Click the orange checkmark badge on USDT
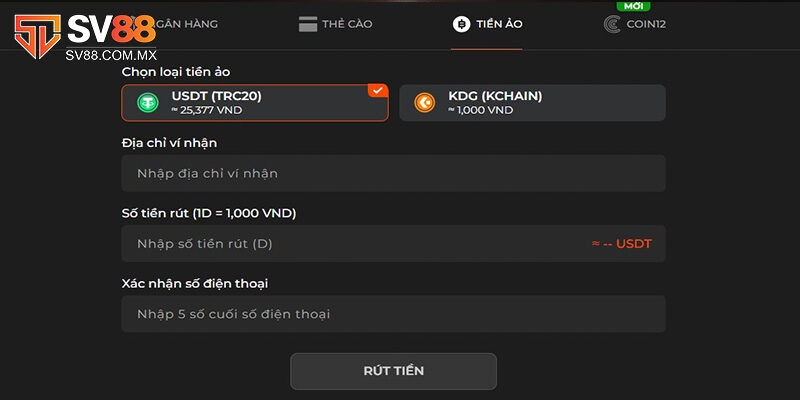Image resolution: width=800 pixels, height=400 pixels. click(x=377, y=91)
